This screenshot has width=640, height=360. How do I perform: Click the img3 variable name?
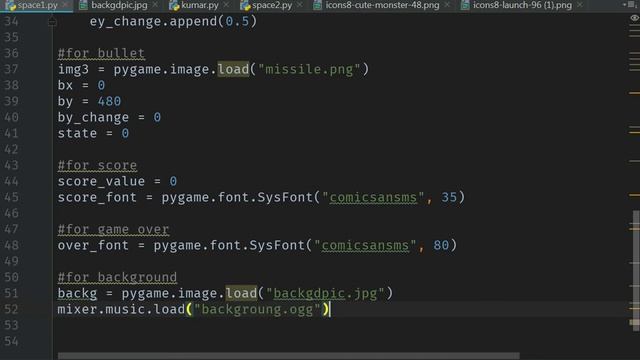coord(73,69)
